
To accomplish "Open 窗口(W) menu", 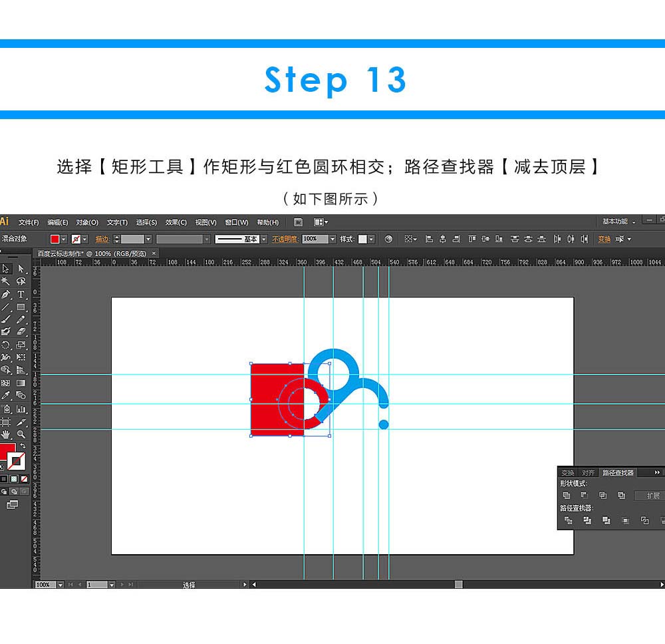I will (x=236, y=222).
